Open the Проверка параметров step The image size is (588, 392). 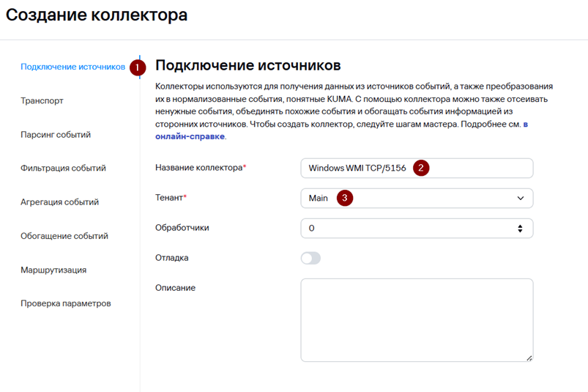(x=66, y=303)
